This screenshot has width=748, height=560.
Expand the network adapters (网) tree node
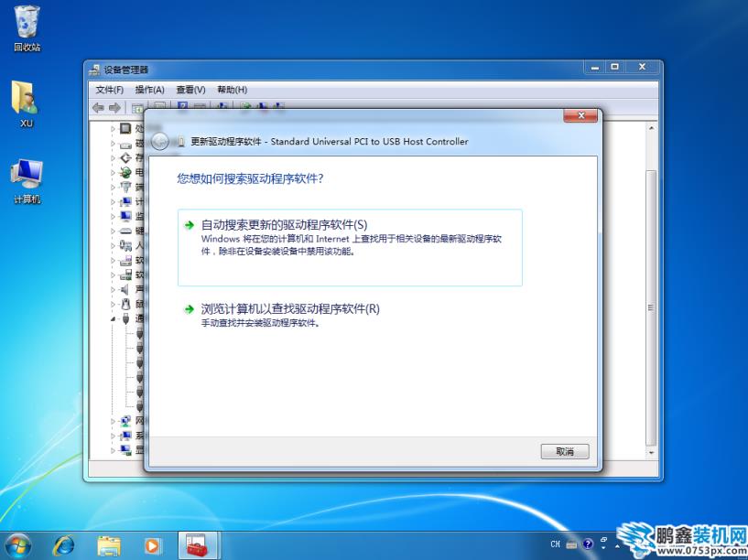(113, 421)
